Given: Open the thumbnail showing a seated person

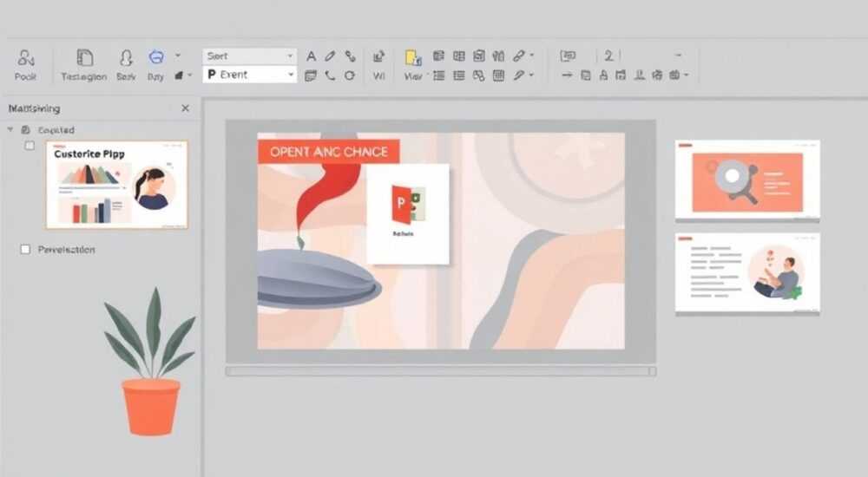Looking at the screenshot, I should tap(747, 273).
